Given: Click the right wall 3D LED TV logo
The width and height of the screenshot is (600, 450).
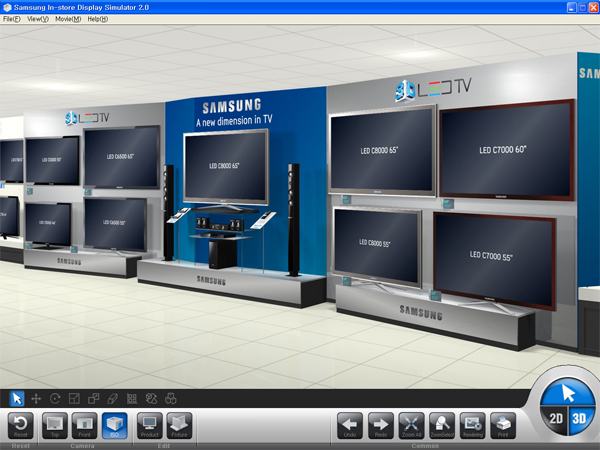Looking at the screenshot, I should tap(433, 90).
